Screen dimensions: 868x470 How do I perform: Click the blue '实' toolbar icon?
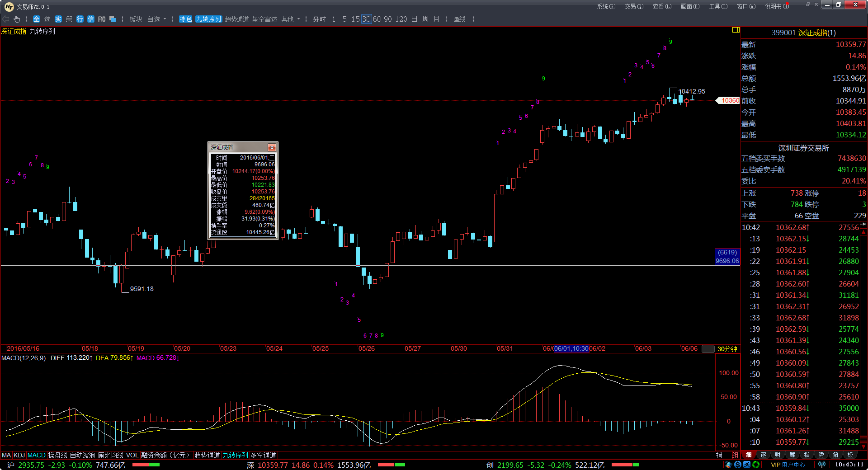(58, 19)
